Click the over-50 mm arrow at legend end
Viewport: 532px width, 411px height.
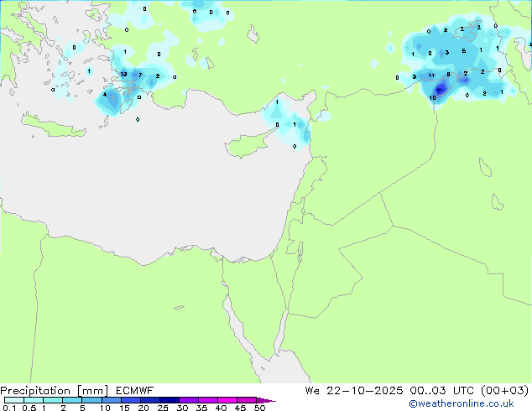[266, 400]
